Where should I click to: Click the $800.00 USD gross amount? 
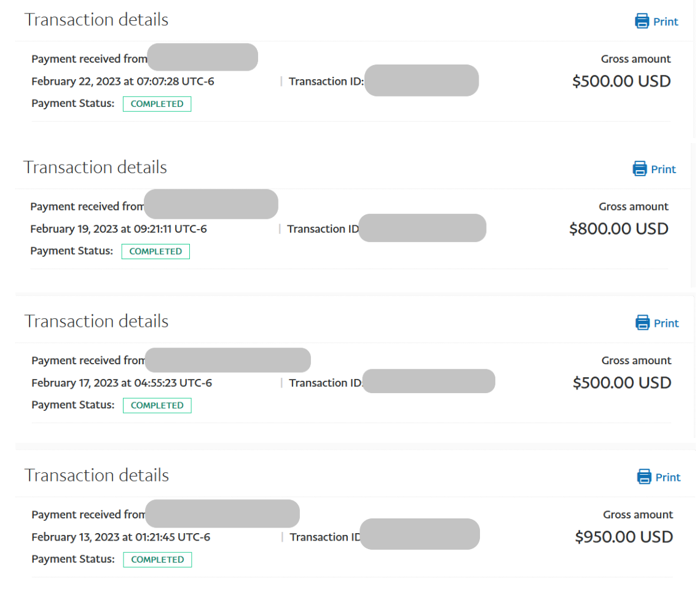(618, 229)
